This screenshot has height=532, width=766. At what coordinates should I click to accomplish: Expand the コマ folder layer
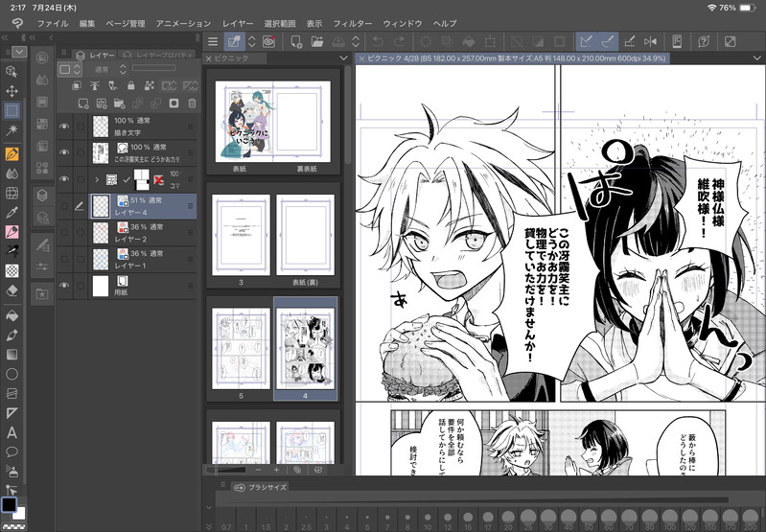click(x=97, y=180)
